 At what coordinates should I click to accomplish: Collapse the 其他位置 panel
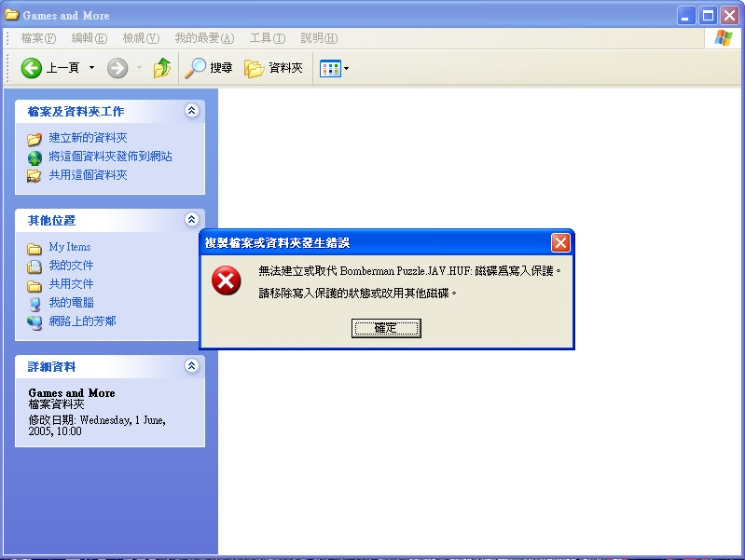[191, 220]
